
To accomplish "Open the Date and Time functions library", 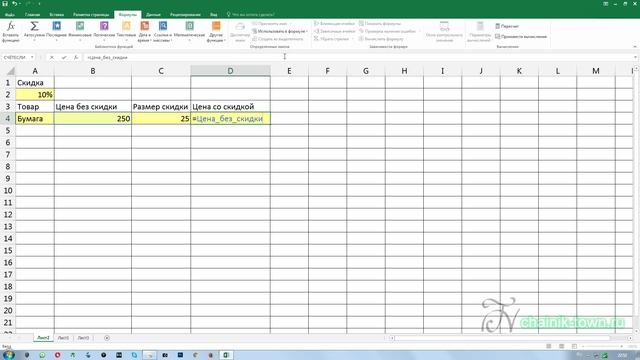I will click(144, 32).
